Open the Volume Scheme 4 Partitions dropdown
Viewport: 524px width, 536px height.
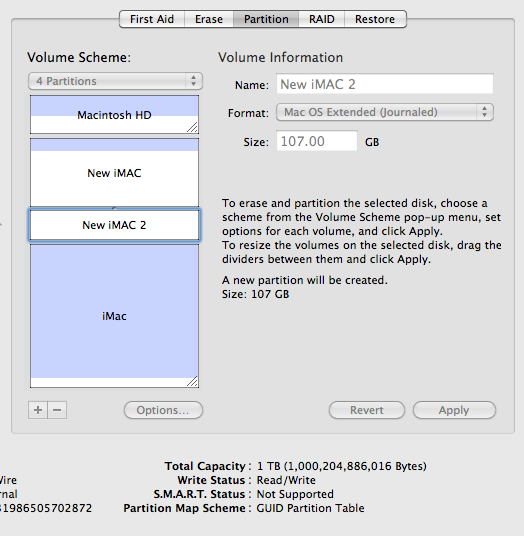[116, 81]
